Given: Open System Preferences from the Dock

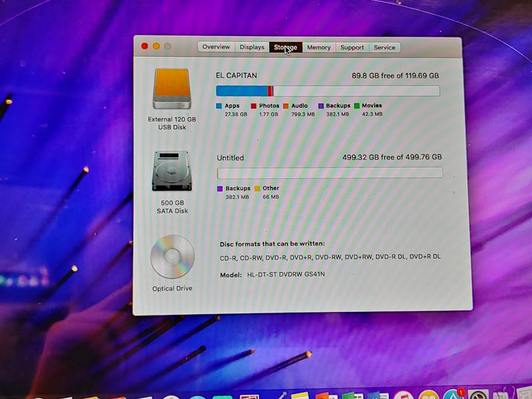Looking at the screenshot, I should 478,394.
